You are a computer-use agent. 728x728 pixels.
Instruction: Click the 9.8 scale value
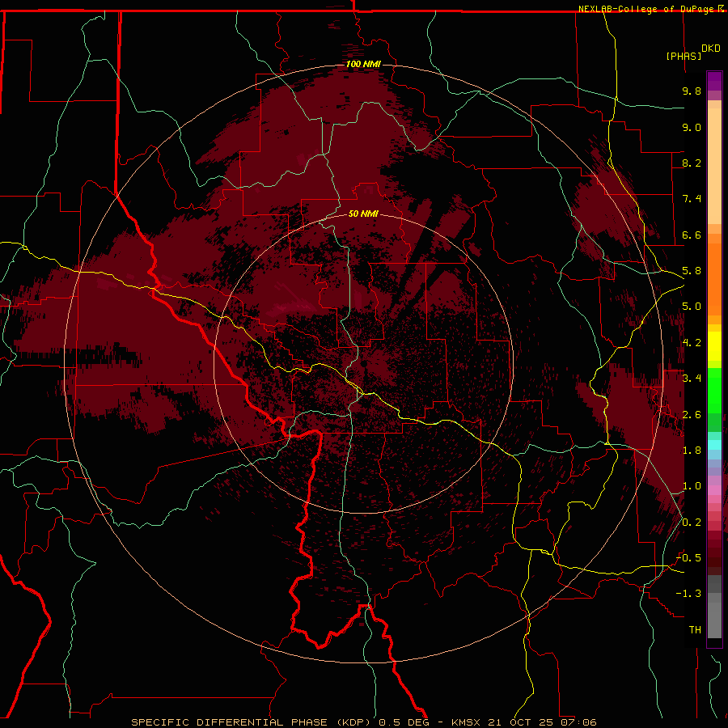coord(692,91)
